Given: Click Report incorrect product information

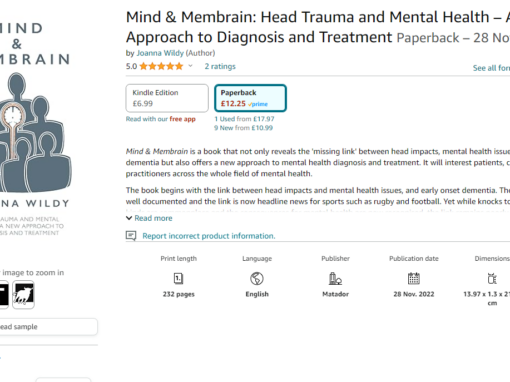Looking at the screenshot, I should [x=209, y=236].
